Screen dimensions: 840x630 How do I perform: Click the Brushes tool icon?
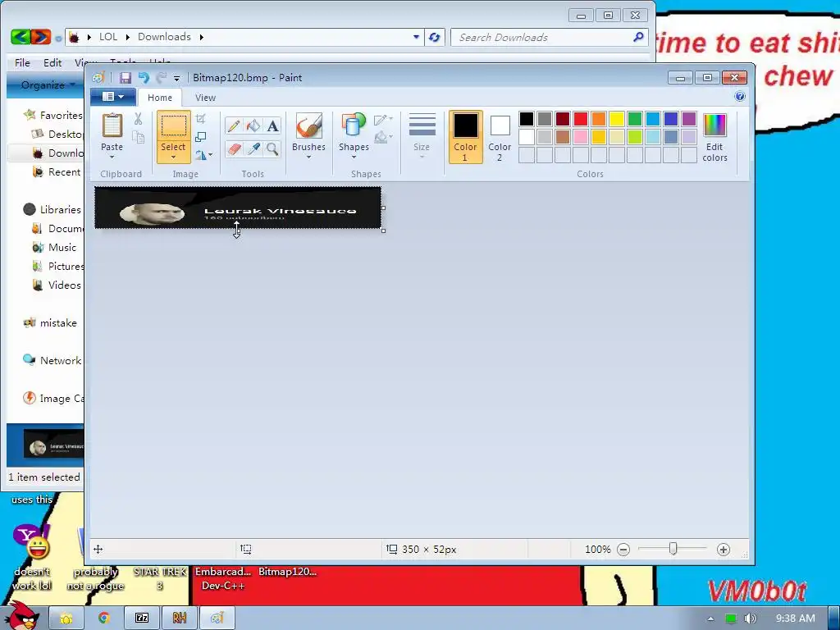(308, 126)
